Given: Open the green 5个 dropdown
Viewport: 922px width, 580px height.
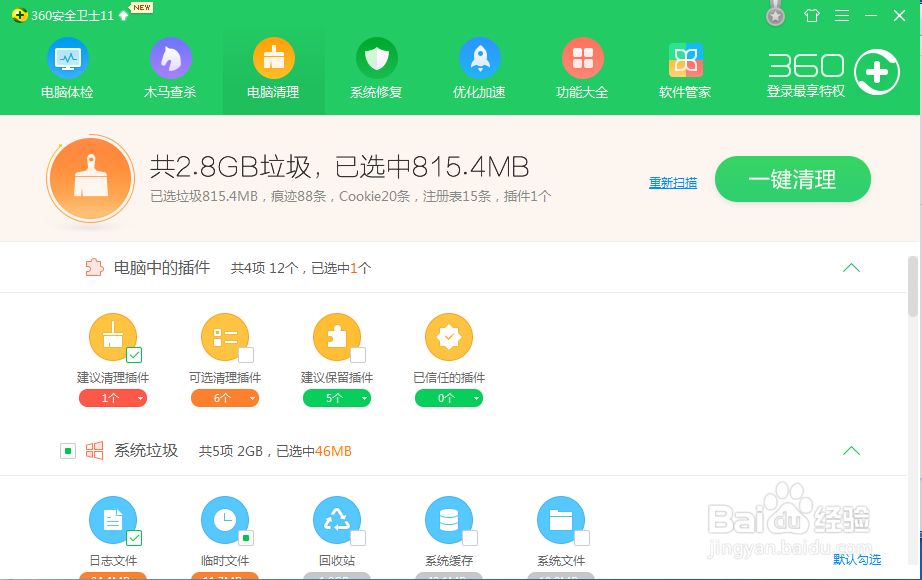Looking at the screenshot, I should coord(337,398).
